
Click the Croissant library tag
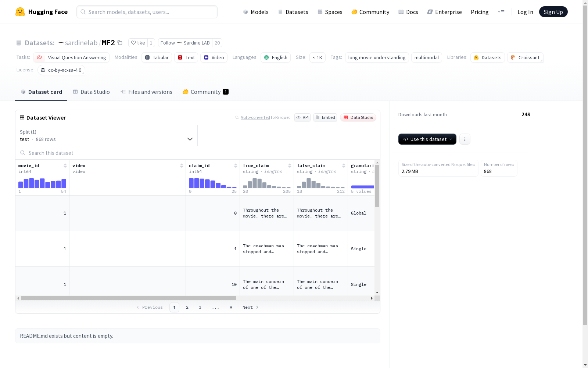click(x=525, y=57)
